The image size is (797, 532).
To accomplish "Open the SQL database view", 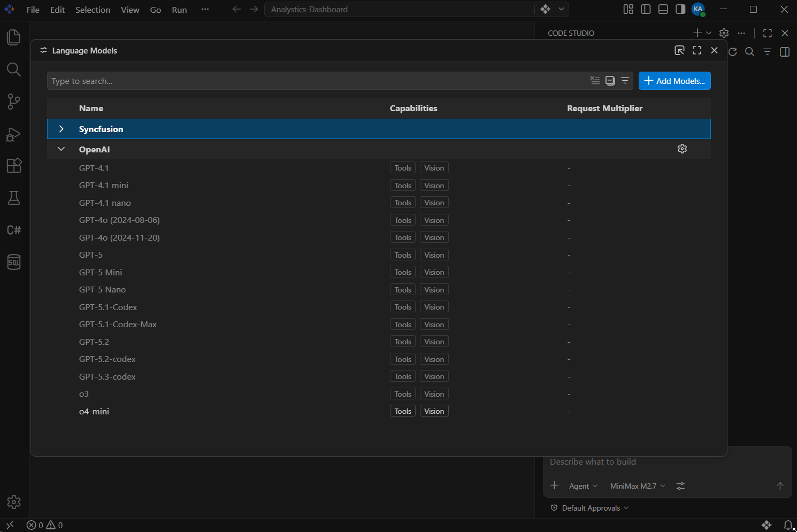I will (14, 262).
